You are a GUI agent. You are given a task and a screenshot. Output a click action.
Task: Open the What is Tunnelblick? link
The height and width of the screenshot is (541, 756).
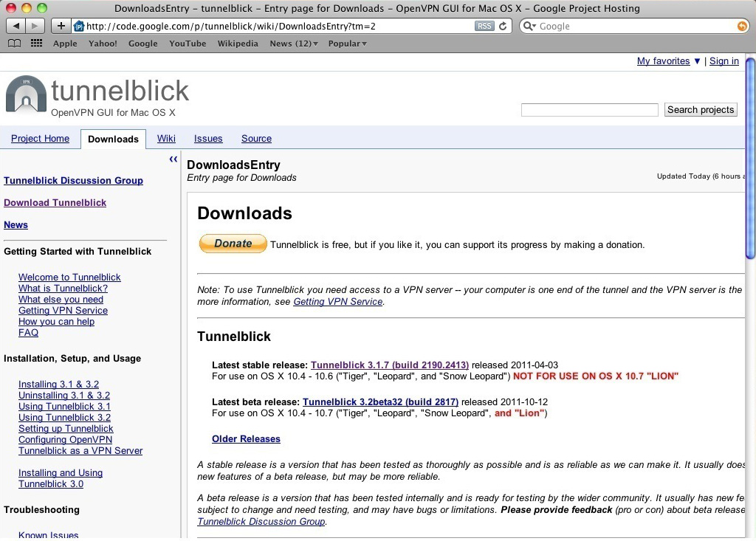(63, 288)
